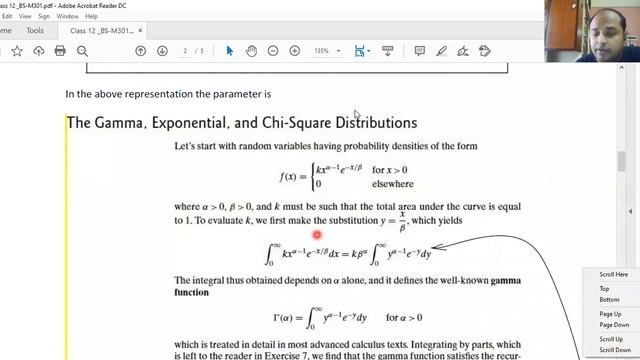Upload file to cloud icon
Viewport: 640px width, 360px height.
[38, 51]
